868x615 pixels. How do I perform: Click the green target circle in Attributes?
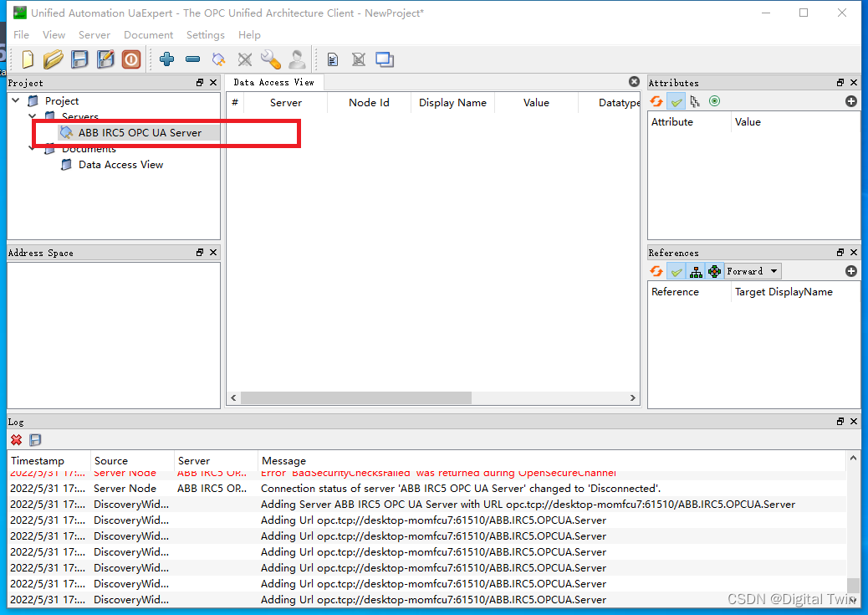[x=715, y=101]
